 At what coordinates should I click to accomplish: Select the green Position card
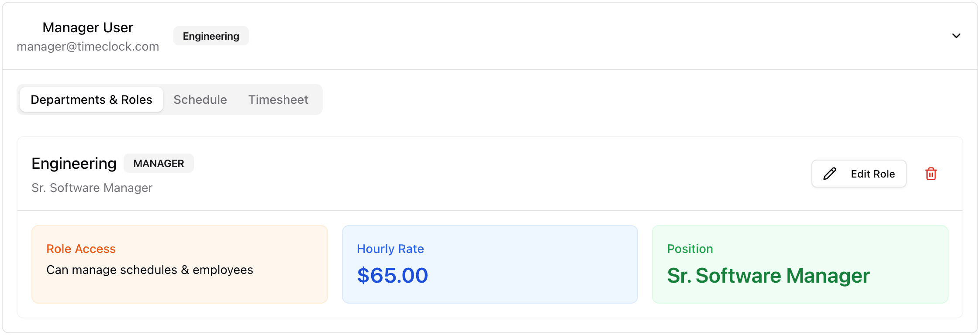tap(800, 264)
